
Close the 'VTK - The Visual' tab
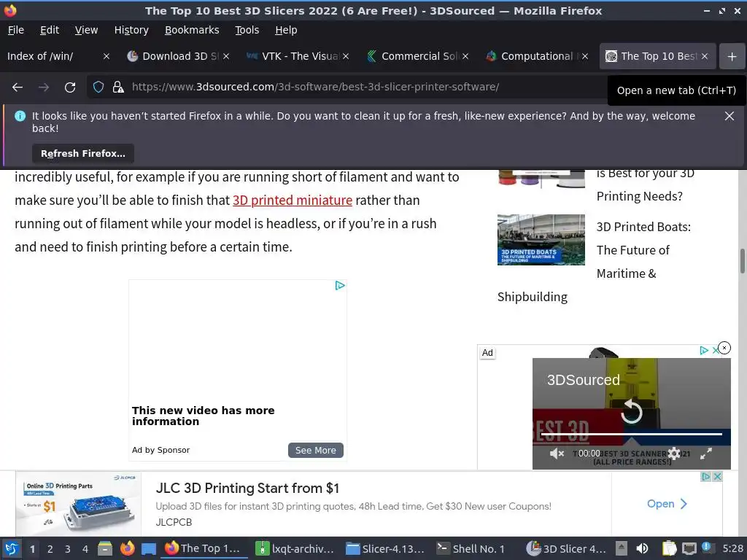[x=346, y=56]
